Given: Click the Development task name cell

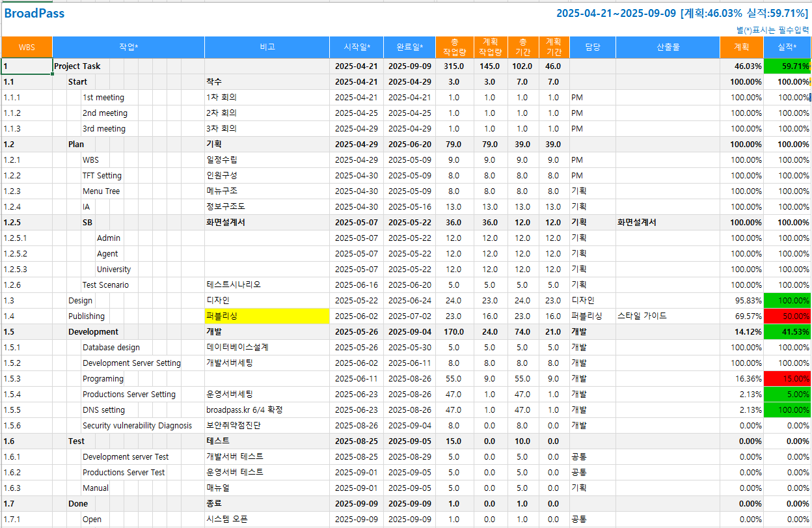Looking at the screenshot, I should [x=93, y=332].
